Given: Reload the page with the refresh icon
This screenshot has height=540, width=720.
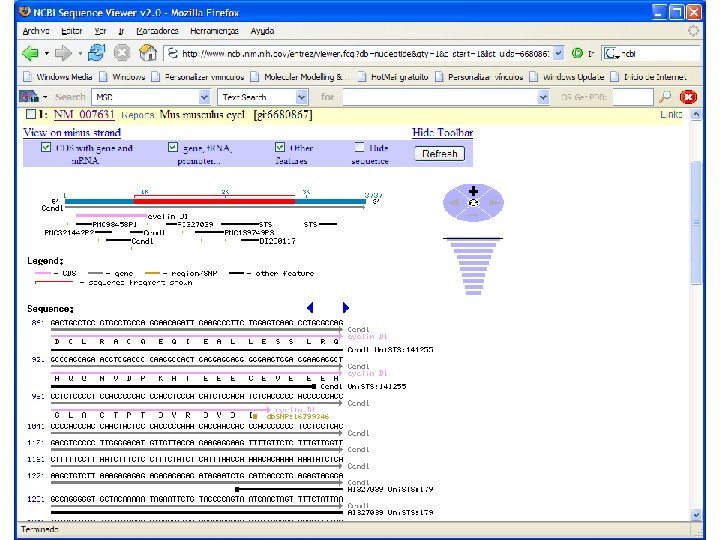Looking at the screenshot, I should coord(96,53).
